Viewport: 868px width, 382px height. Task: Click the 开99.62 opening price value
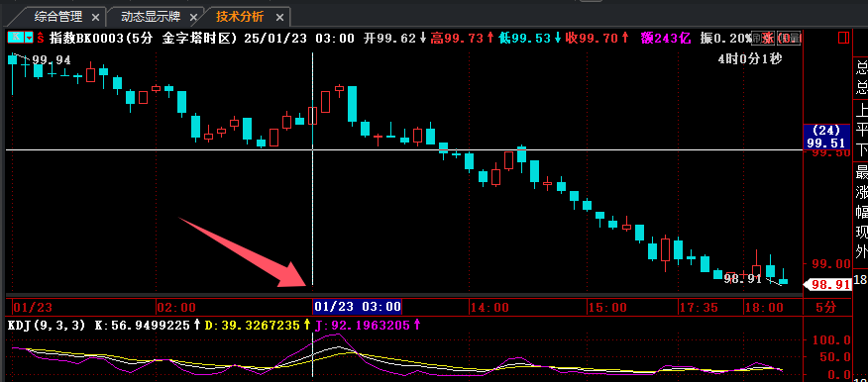pyautogui.click(x=390, y=39)
